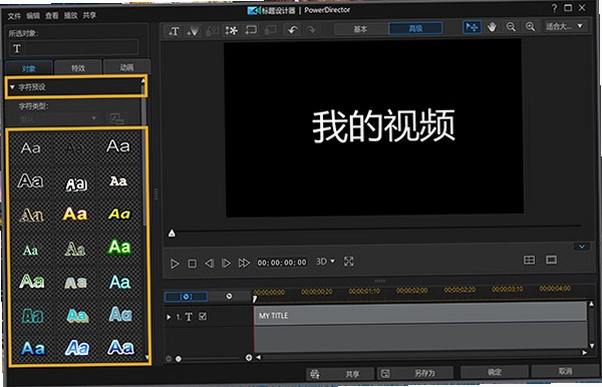The width and height of the screenshot is (602, 387).
Task: Step to the next frame
Action: pos(226,263)
